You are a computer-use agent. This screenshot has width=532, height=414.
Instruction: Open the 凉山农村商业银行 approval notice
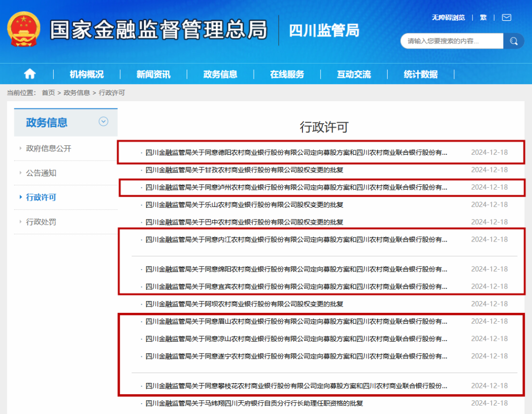(296, 339)
